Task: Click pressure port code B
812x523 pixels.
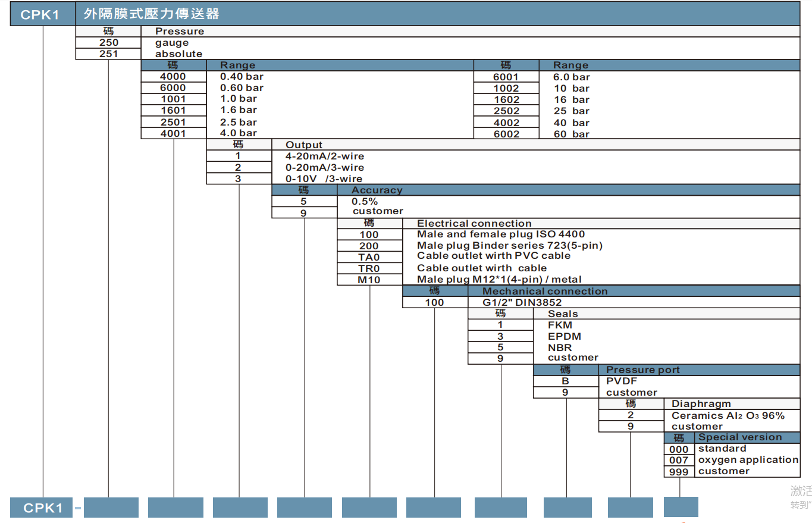Action: [566, 381]
